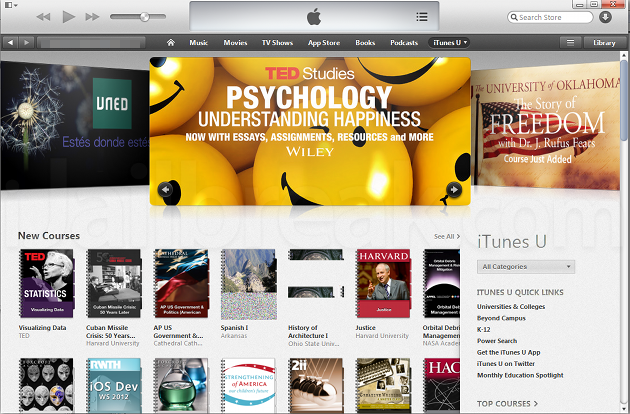Click the Library button
The height and width of the screenshot is (414, 630).
[x=604, y=42]
